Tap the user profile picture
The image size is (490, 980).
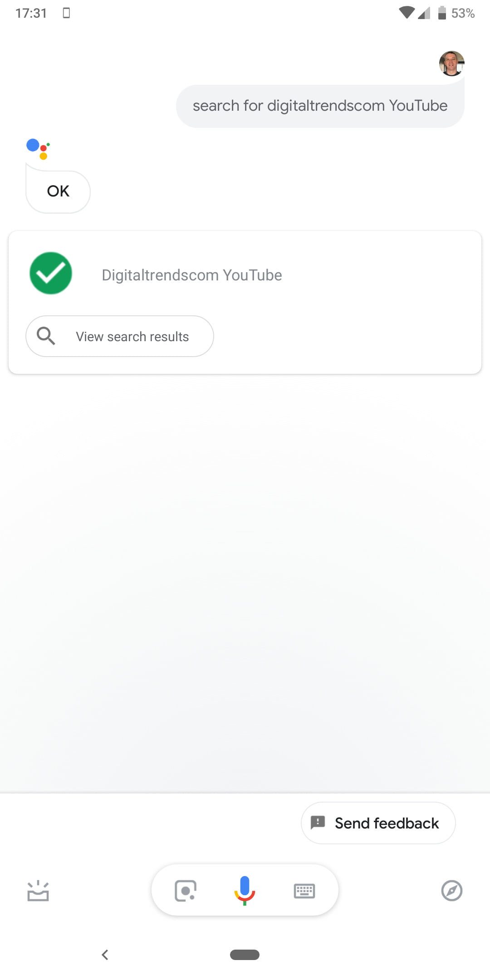[x=451, y=63]
